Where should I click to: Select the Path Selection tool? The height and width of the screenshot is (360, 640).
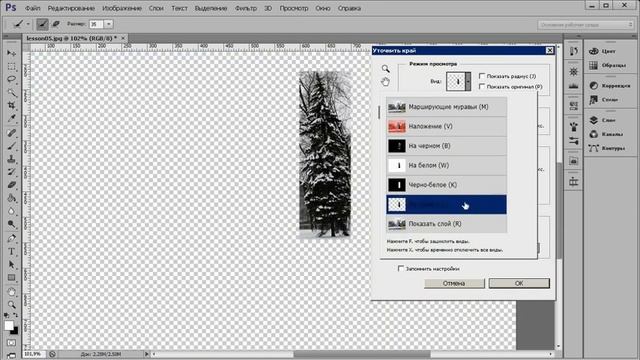(x=11, y=265)
